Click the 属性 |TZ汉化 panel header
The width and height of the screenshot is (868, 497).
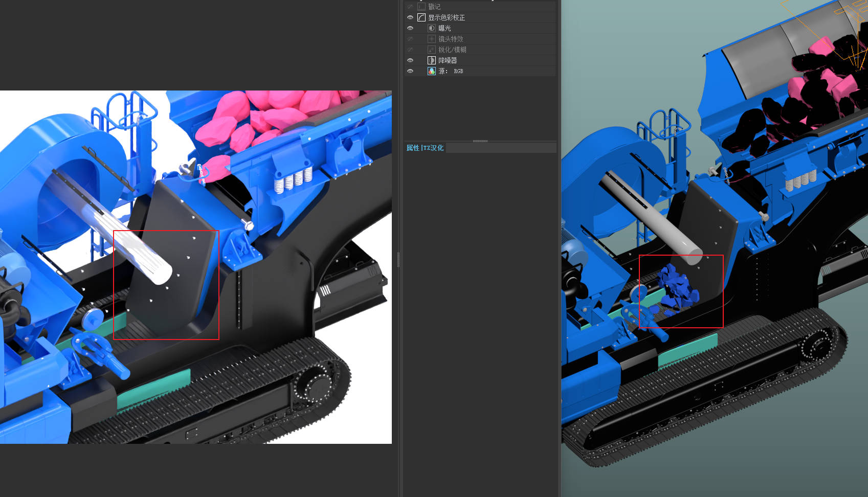(x=425, y=148)
